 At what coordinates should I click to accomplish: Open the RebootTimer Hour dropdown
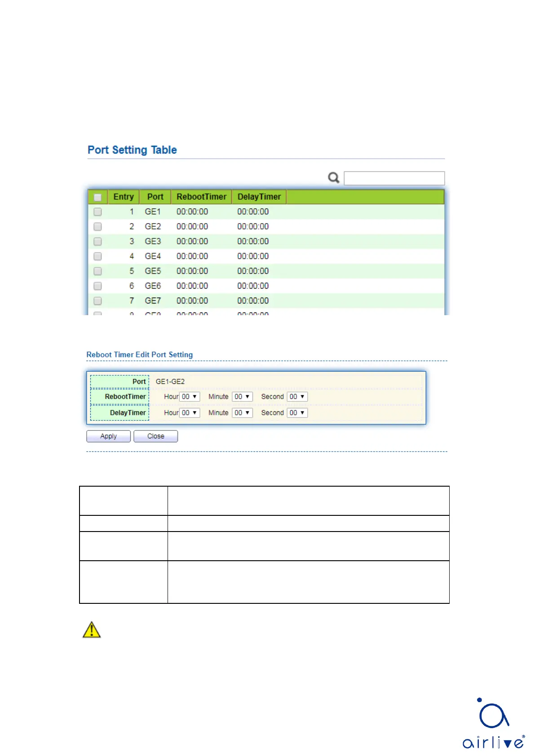coord(190,397)
